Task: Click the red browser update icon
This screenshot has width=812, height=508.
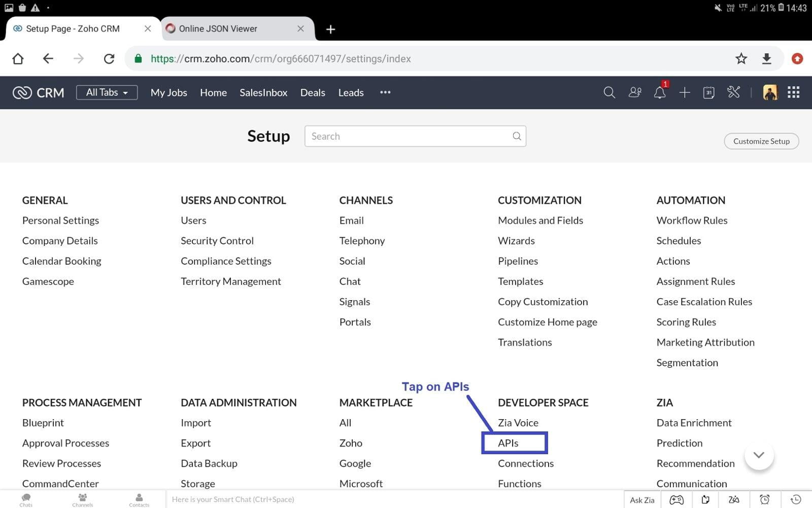Action: coord(797,58)
